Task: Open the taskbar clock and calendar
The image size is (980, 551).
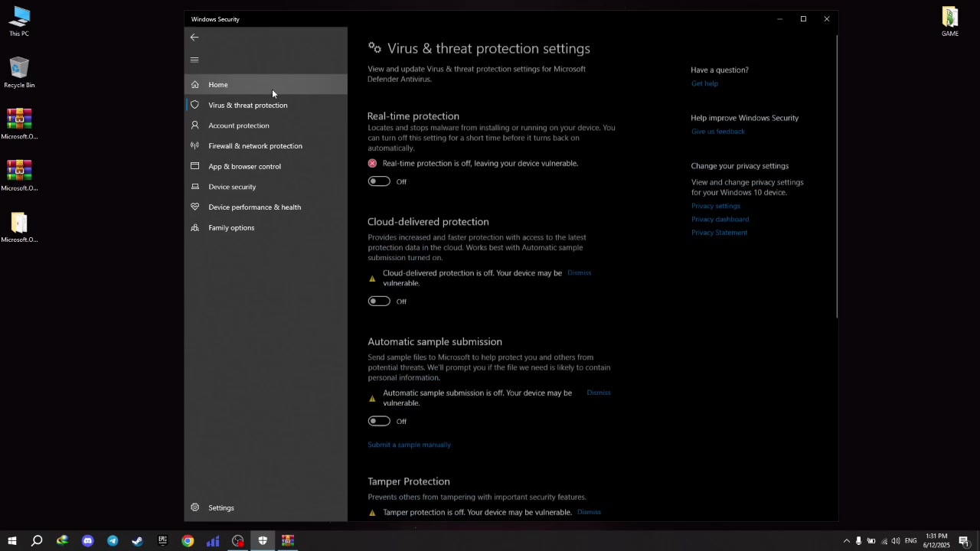Action: 936,541
